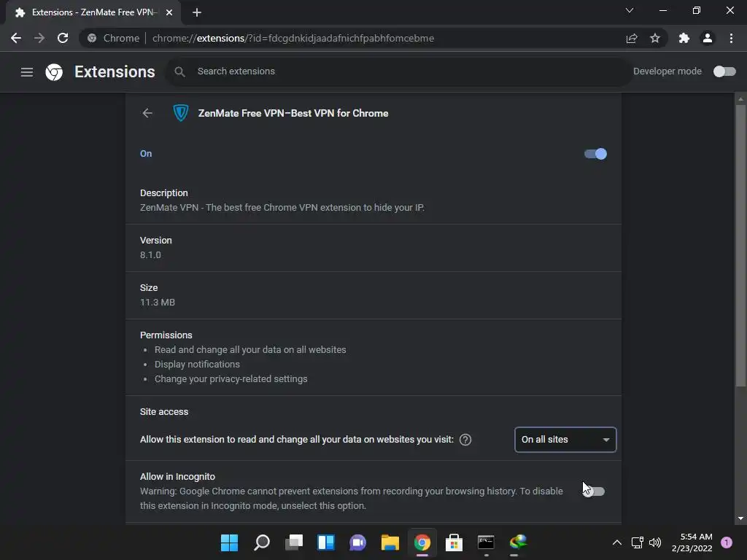Screen dimensions: 747x560
Task: Open the clock and date panel
Action: pyautogui.click(x=692, y=542)
